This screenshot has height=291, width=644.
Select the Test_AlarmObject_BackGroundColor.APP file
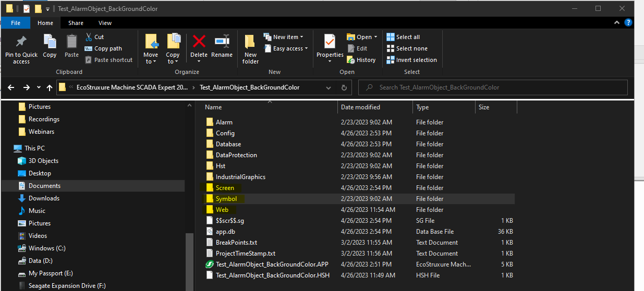272,264
